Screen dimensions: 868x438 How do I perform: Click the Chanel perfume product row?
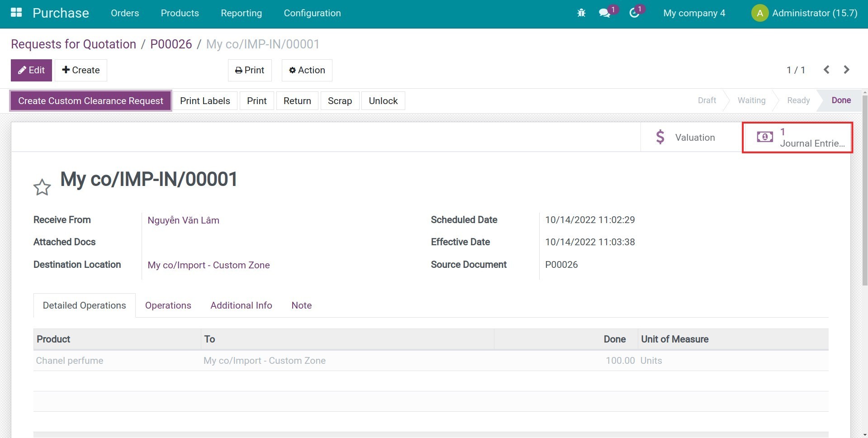[x=70, y=361]
